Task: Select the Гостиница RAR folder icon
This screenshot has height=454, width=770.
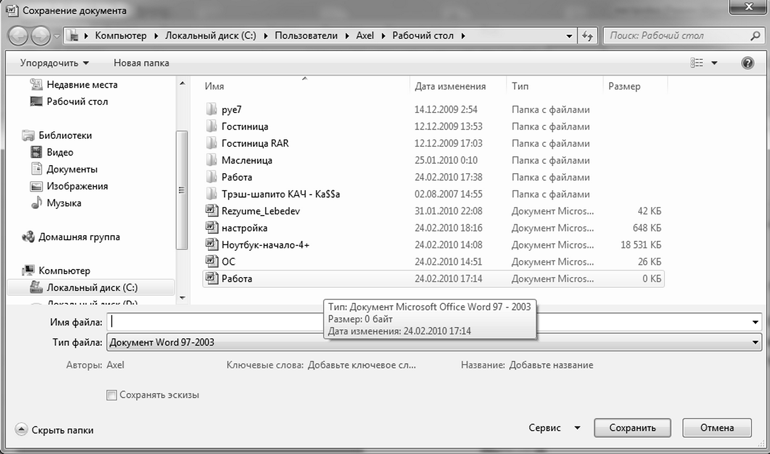Action: [x=211, y=143]
